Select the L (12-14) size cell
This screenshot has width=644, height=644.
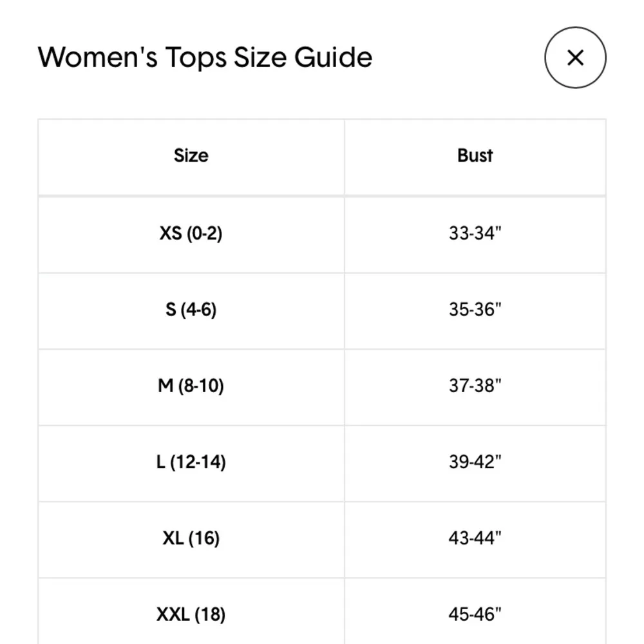[x=191, y=462]
